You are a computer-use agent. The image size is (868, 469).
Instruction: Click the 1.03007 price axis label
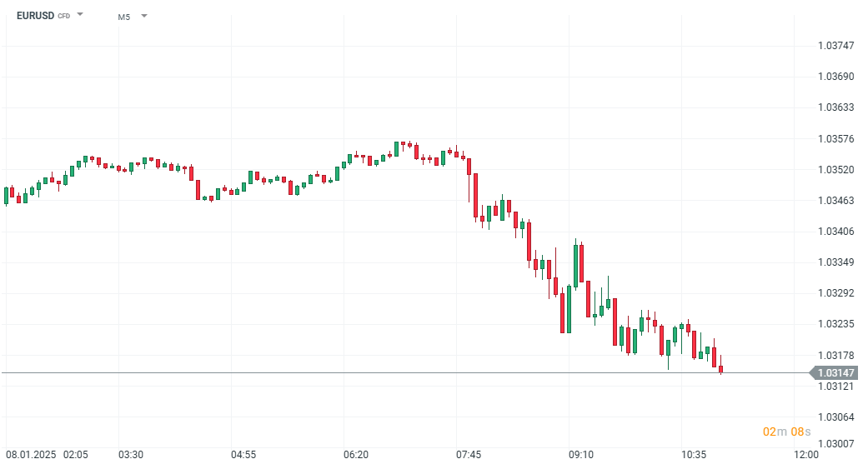[835, 444]
